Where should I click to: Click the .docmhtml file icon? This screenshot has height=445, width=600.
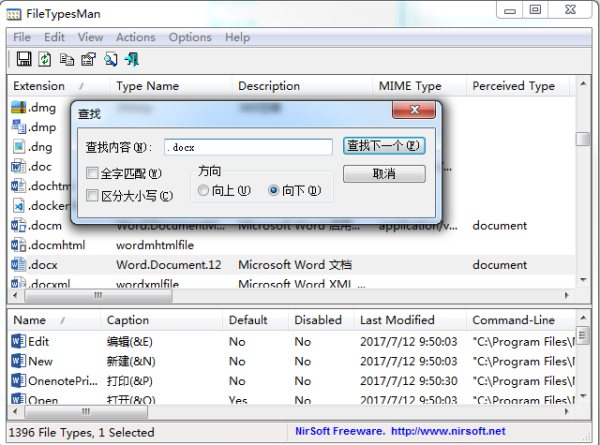[x=18, y=245]
